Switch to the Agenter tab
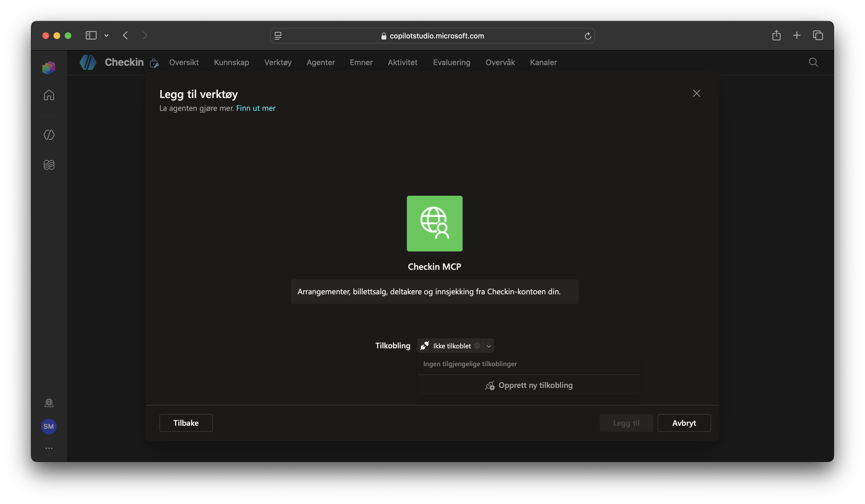865x504 pixels. [320, 62]
